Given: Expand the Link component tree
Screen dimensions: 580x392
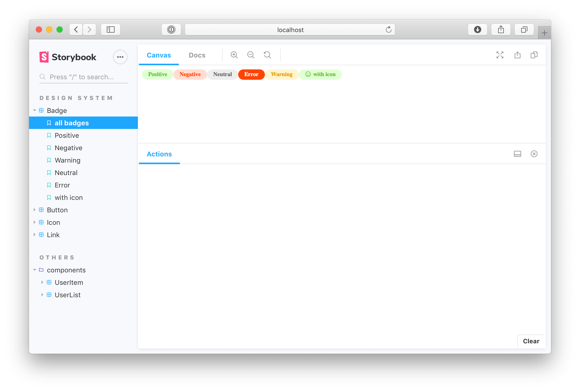Looking at the screenshot, I should click(x=36, y=235).
